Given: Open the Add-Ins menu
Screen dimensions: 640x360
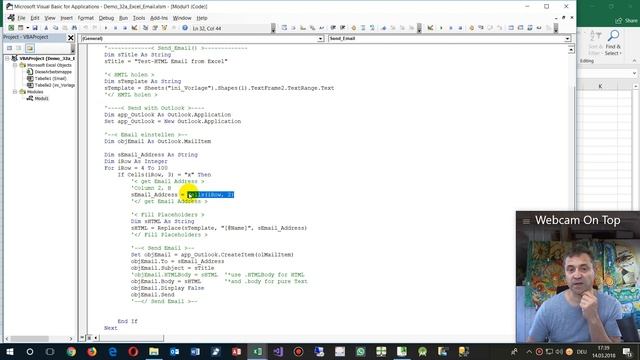Looking at the screenshot, I should point(159,18).
